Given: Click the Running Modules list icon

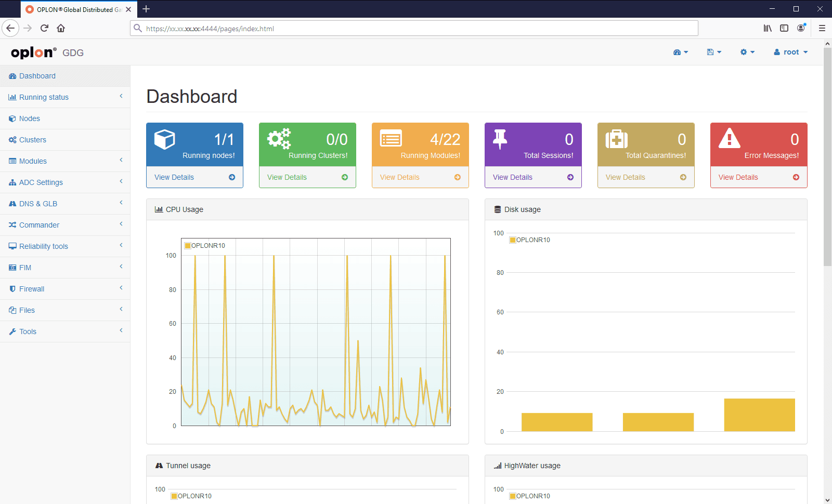Looking at the screenshot, I should coord(391,139).
